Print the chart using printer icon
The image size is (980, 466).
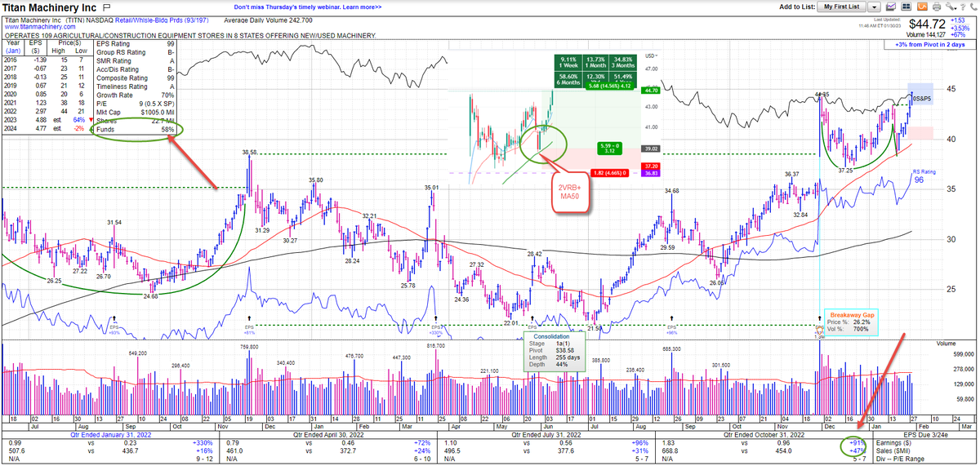tap(937, 7)
